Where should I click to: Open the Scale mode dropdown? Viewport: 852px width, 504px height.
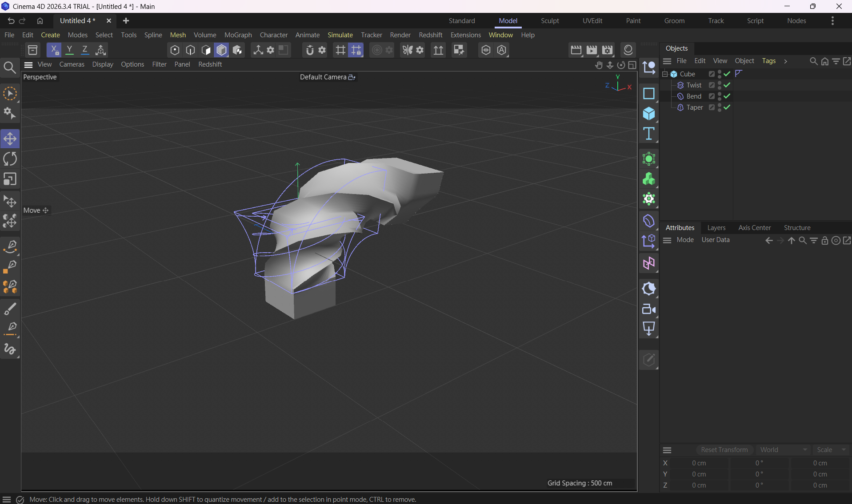pos(831,449)
